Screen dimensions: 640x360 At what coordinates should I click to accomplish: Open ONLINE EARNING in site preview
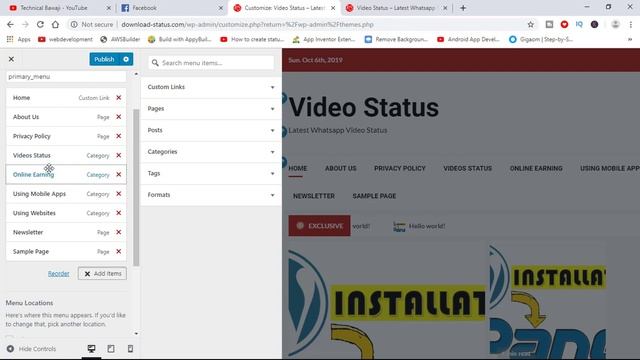coord(536,168)
